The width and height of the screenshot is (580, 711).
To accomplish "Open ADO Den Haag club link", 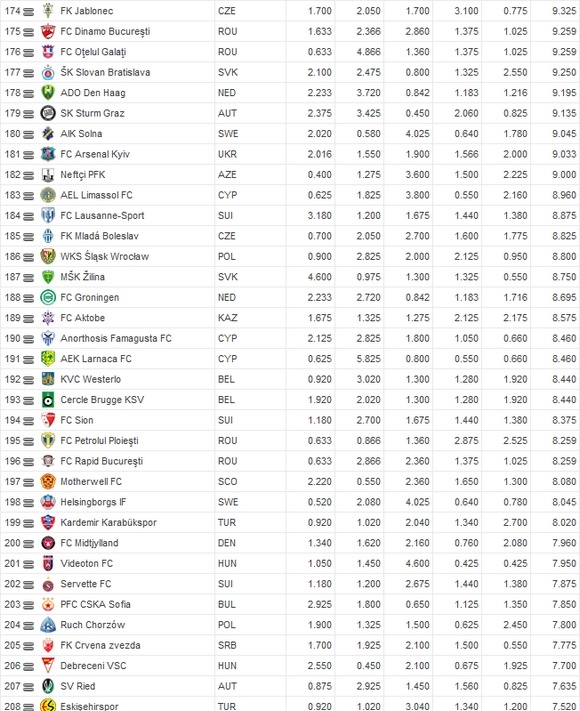I will 93,93.
